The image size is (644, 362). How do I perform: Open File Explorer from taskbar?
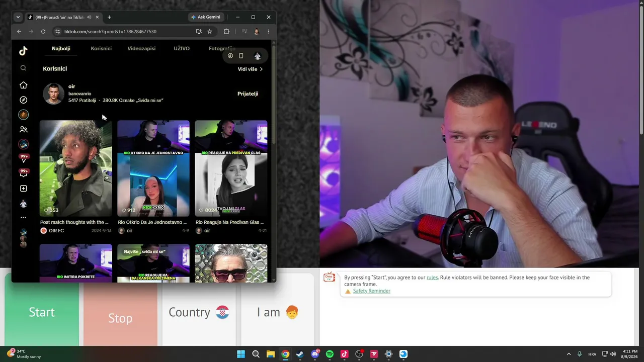point(271,354)
